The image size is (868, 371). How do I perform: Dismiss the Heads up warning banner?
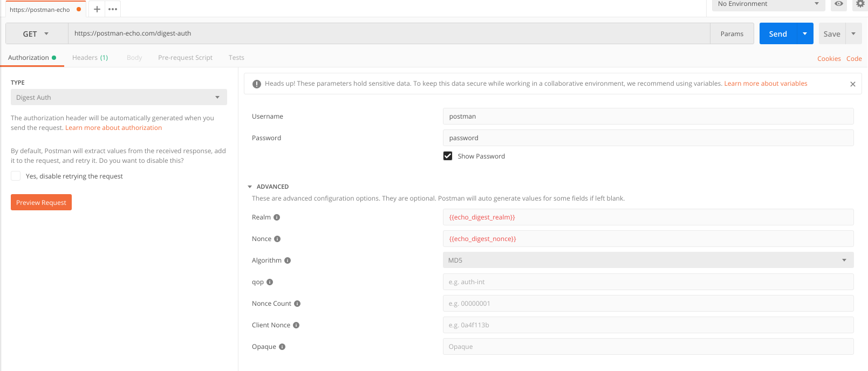(853, 84)
